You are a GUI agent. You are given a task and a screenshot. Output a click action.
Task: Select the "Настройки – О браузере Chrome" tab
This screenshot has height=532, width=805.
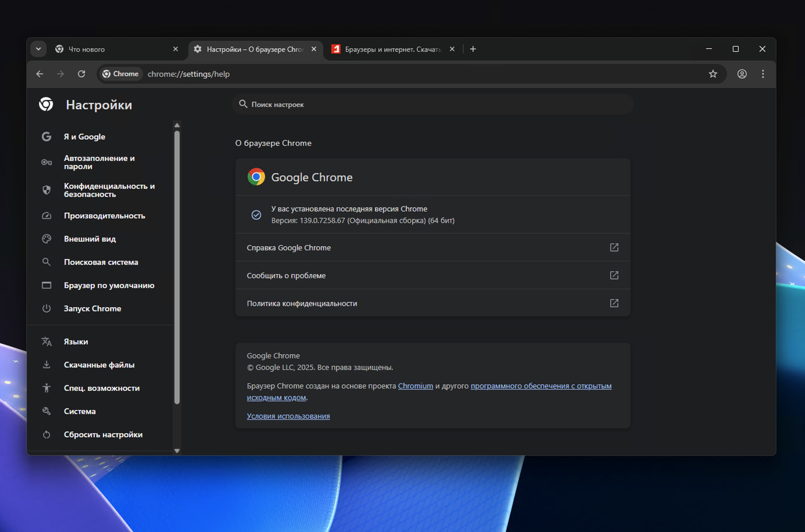click(255, 49)
